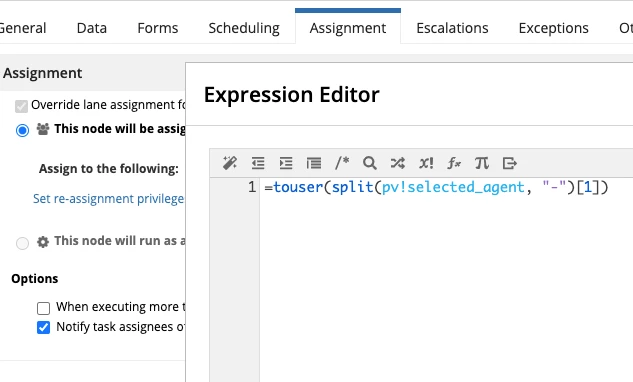Open the Scheduling tab

click(244, 28)
